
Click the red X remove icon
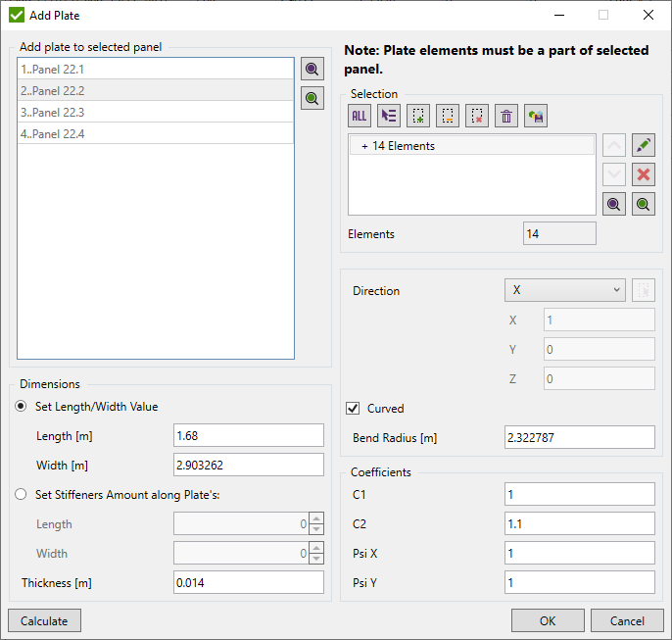click(x=644, y=174)
